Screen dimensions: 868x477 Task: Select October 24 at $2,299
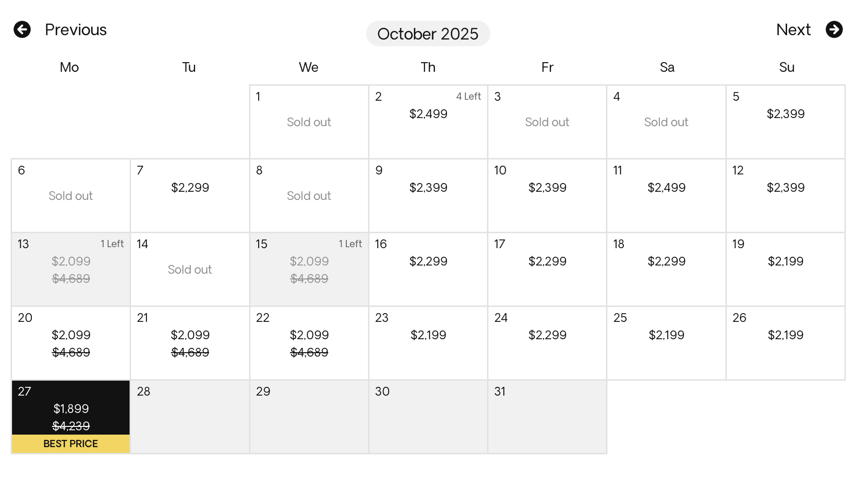547,343
